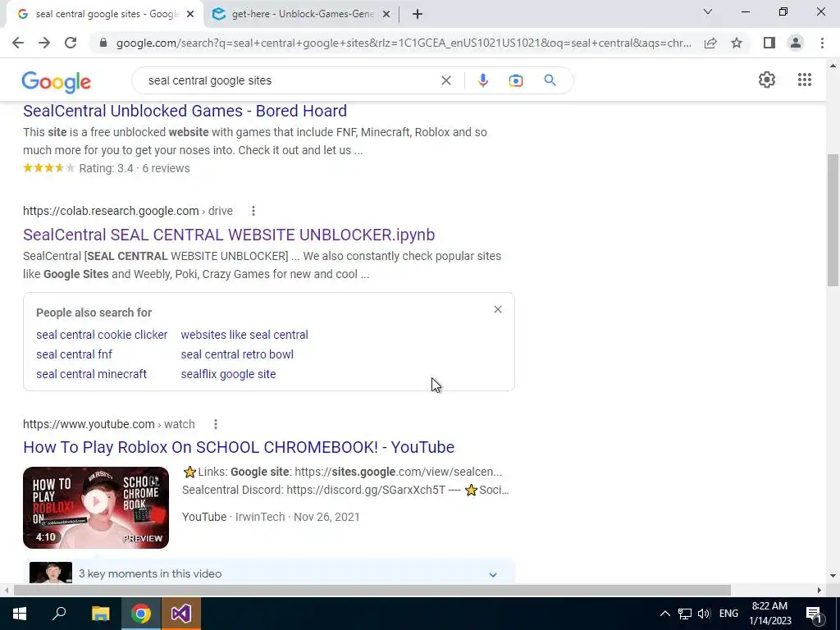840x630 pixels.
Task: Click the vertical page scrollbar thumb
Action: [x=833, y=221]
